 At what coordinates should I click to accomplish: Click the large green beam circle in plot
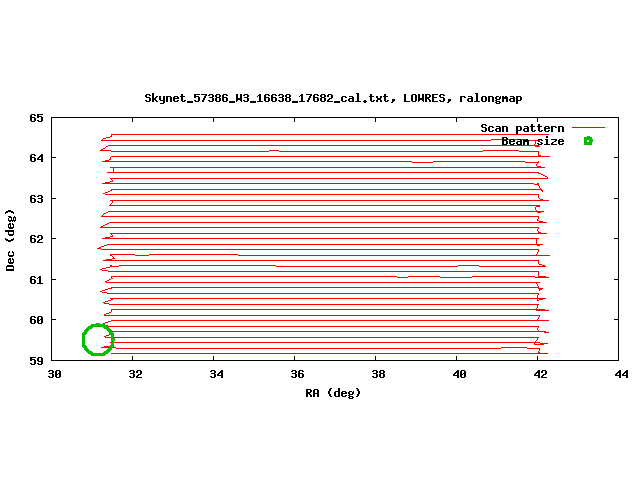98,340
